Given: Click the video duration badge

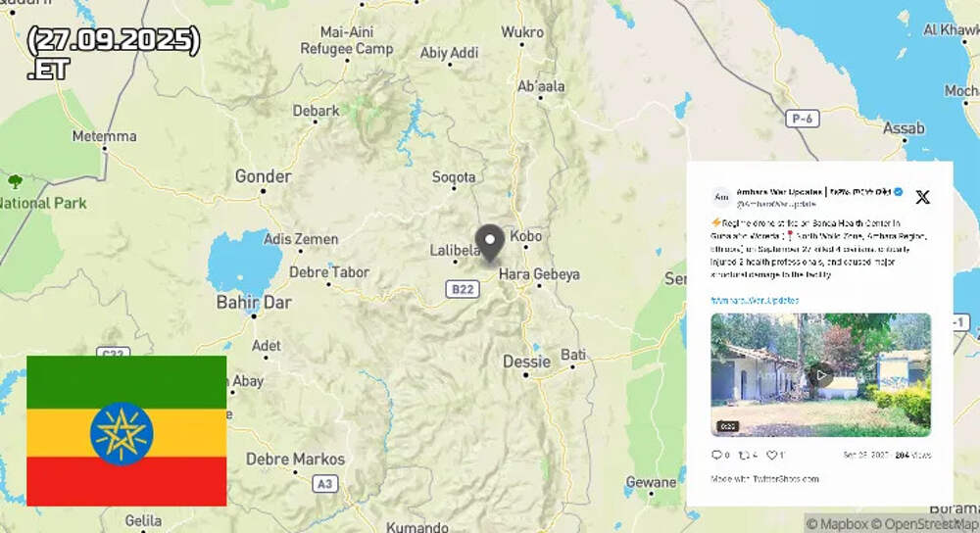Looking at the screenshot, I should click(x=727, y=426).
